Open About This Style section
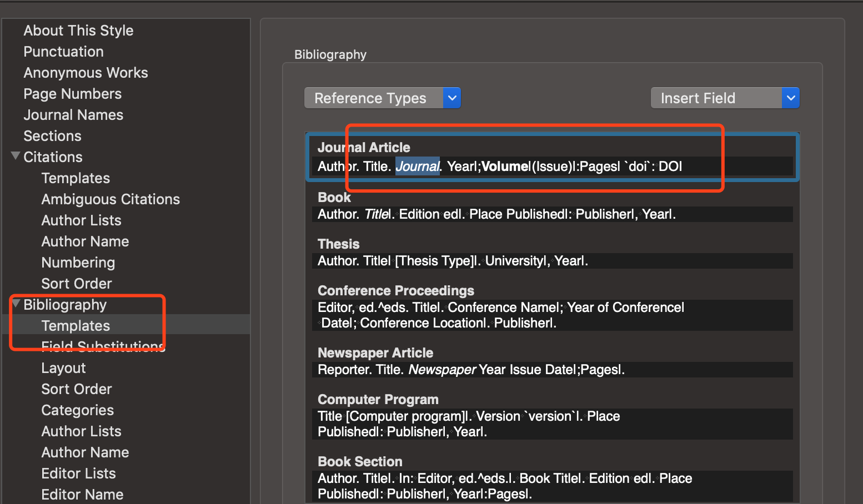The image size is (863, 504). tap(78, 31)
